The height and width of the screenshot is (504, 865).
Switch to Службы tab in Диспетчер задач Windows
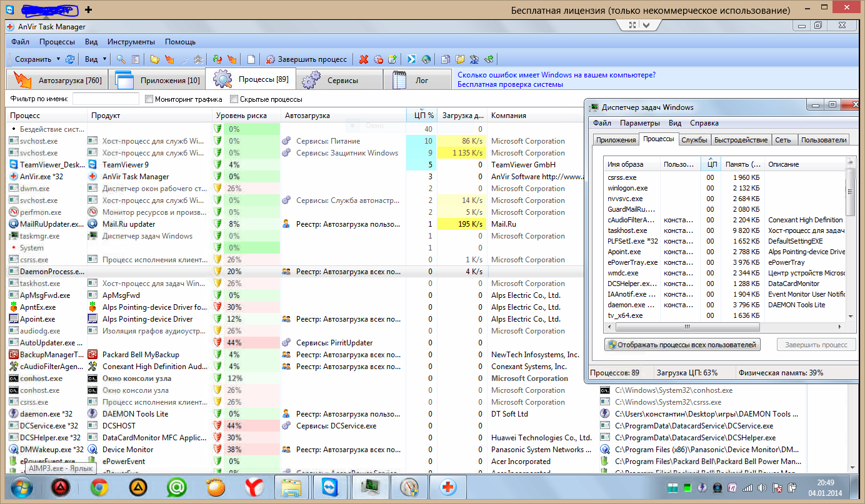(x=694, y=140)
